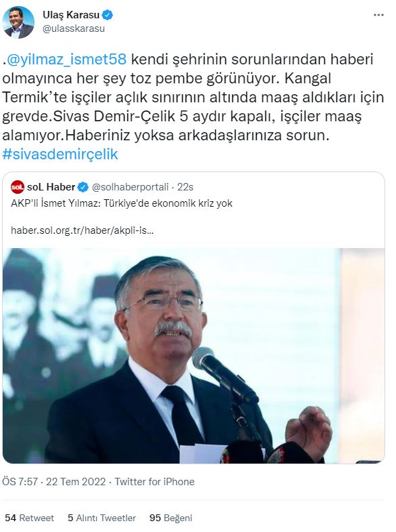
Task: View the 5 Alıntı Tweetler list
Action: pyautogui.click(x=102, y=518)
